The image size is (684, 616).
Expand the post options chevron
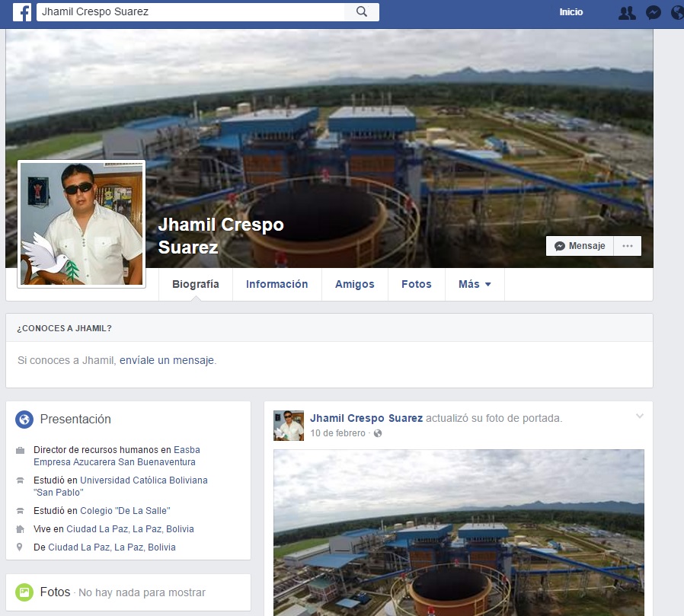[x=640, y=416]
